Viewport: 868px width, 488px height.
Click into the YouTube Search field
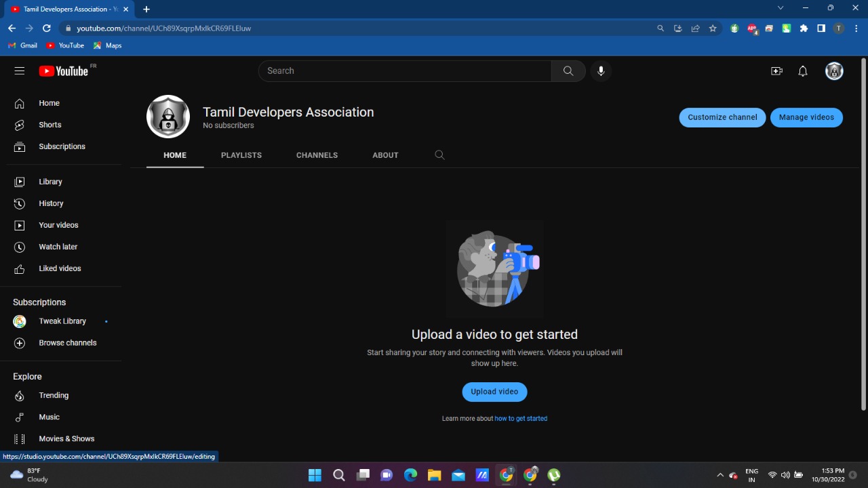click(405, 70)
